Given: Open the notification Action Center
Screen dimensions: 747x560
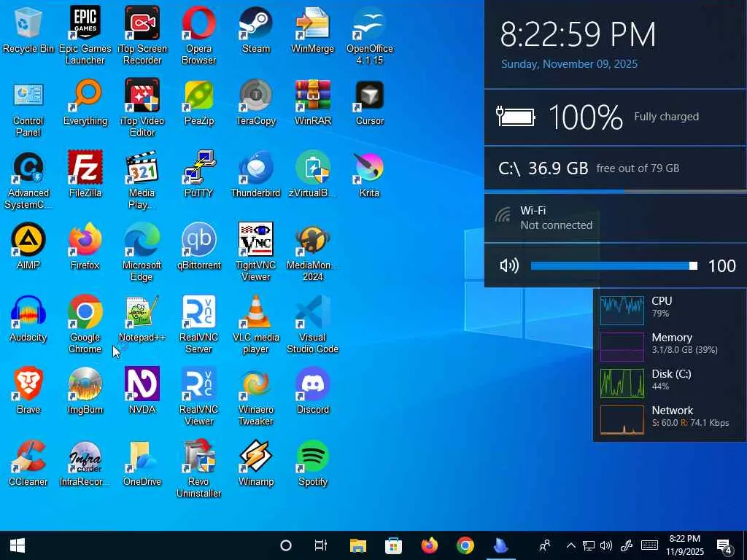Looking at the screenshot, I should coord(724,545).
